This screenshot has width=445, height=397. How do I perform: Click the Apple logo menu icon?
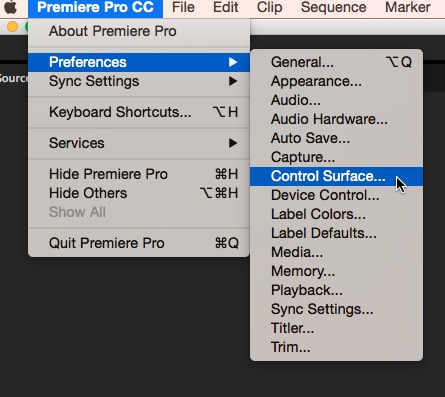pos(10,7)
